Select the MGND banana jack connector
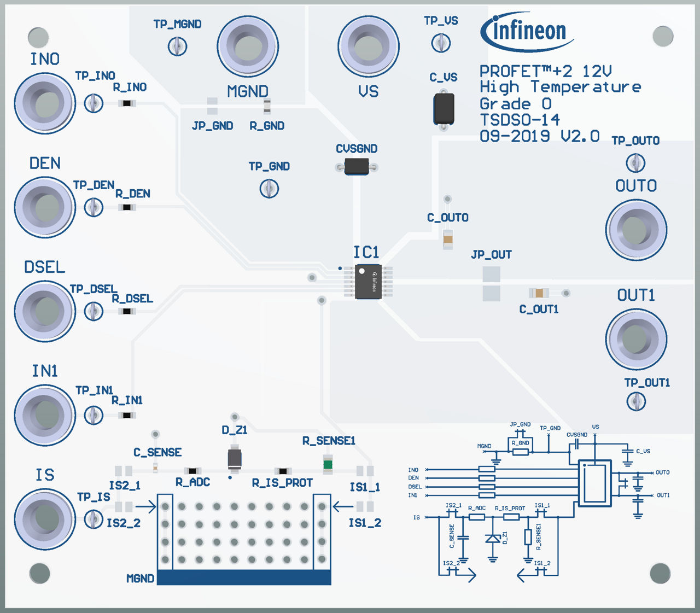Screen dimensions: 700x613 [x=248, y=46]
